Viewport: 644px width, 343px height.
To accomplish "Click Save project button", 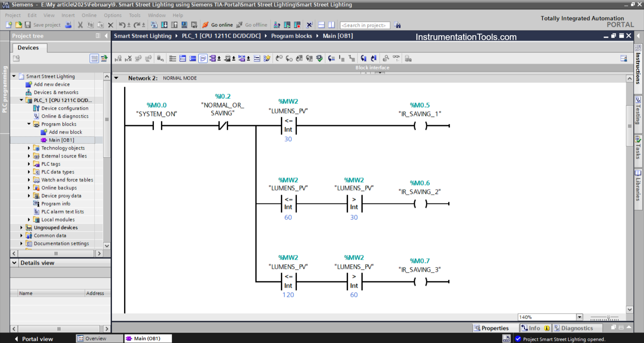I will 43,25.
